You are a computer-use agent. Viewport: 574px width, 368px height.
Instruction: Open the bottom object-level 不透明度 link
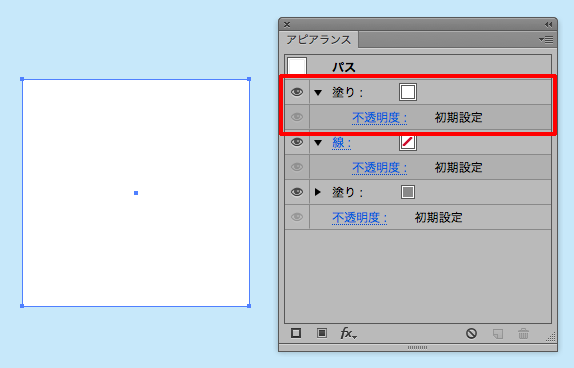click(359, 218)
